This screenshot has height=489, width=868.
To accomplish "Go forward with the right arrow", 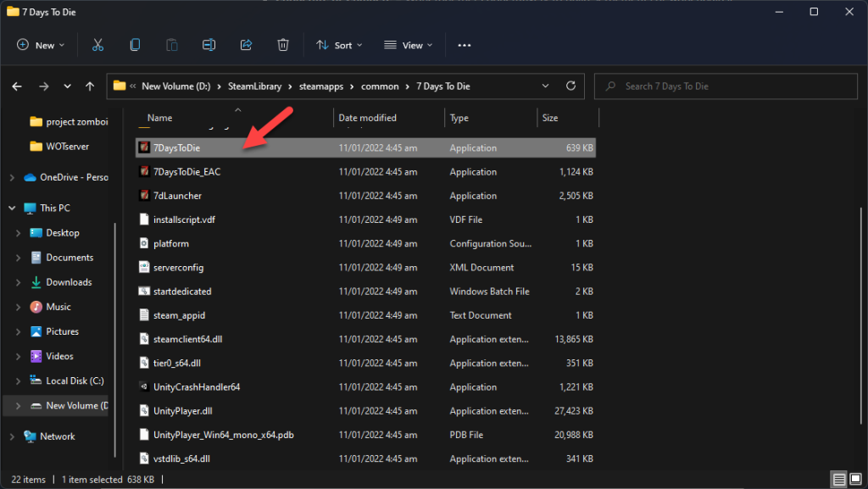I will pos(44,86).
